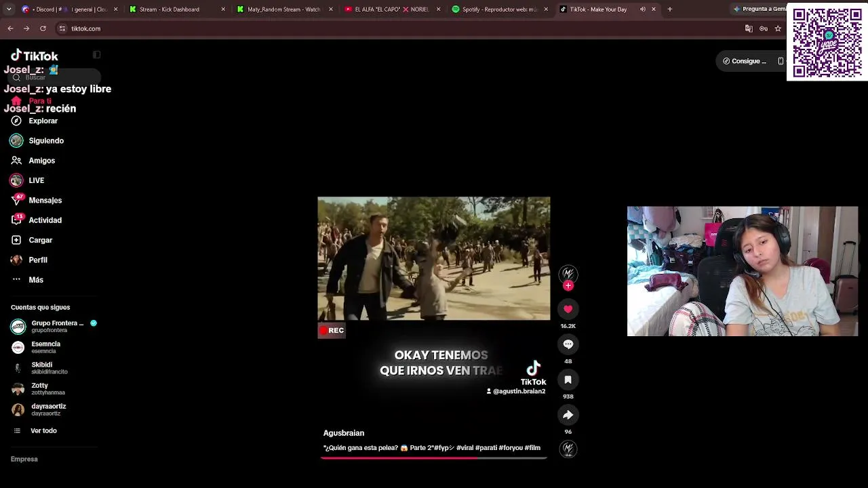Open Esemncia followed account

[54, 347]
